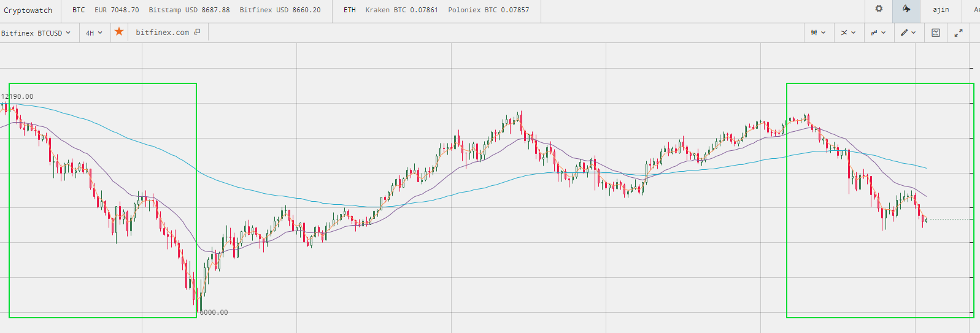Open the 4H timeframe dropdown
This screenshot has height=333, width=980.
94,33
